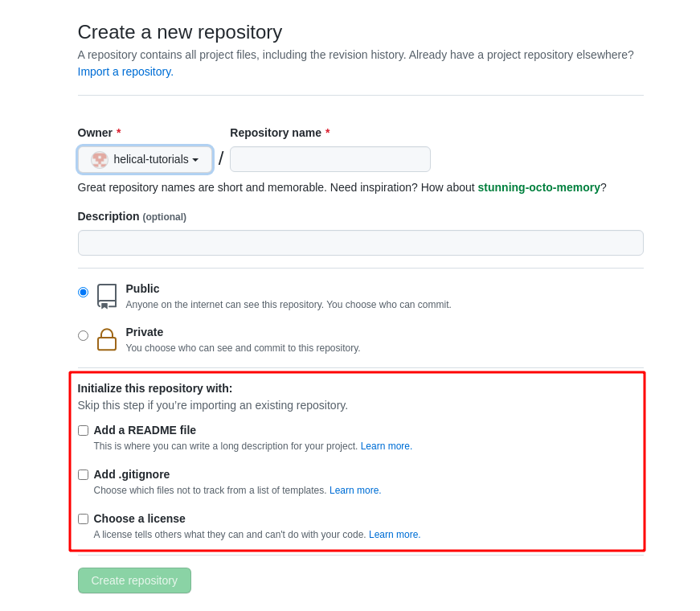Open the helical-tutorials owner dropdown
Viewport: 700px width, 611px height.
point(145,159)
